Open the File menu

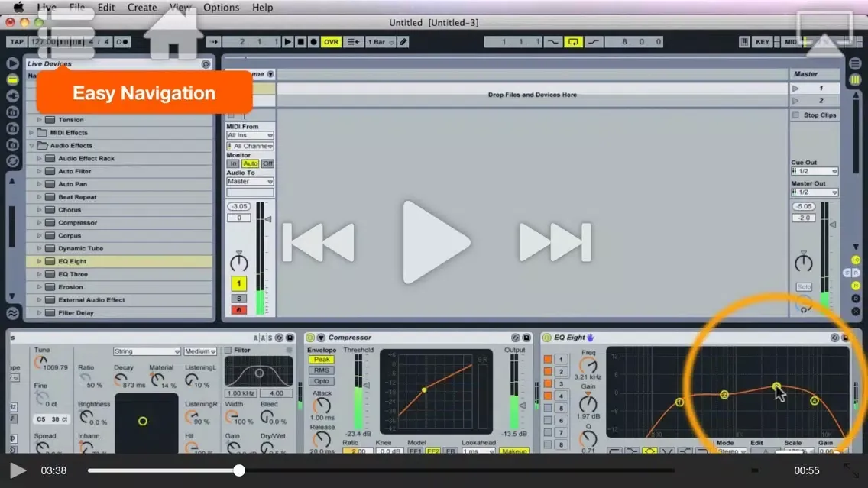click(x=77, y=7)
